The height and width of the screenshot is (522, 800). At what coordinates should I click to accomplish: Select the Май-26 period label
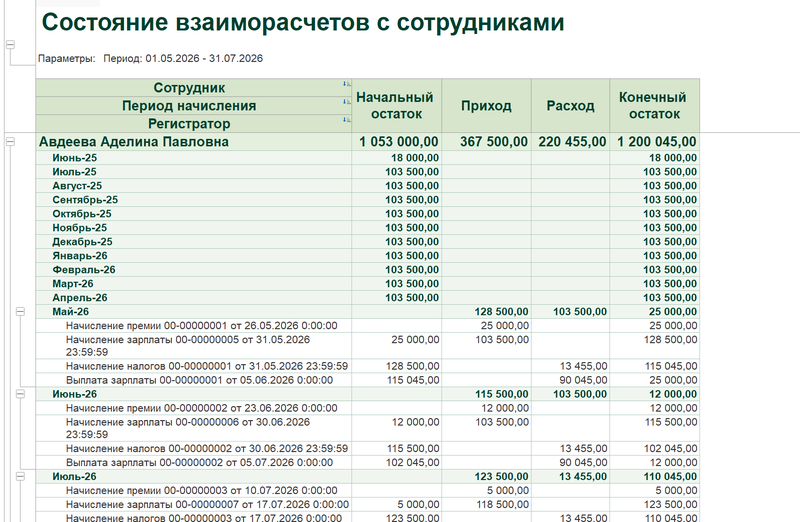(70, 312)
